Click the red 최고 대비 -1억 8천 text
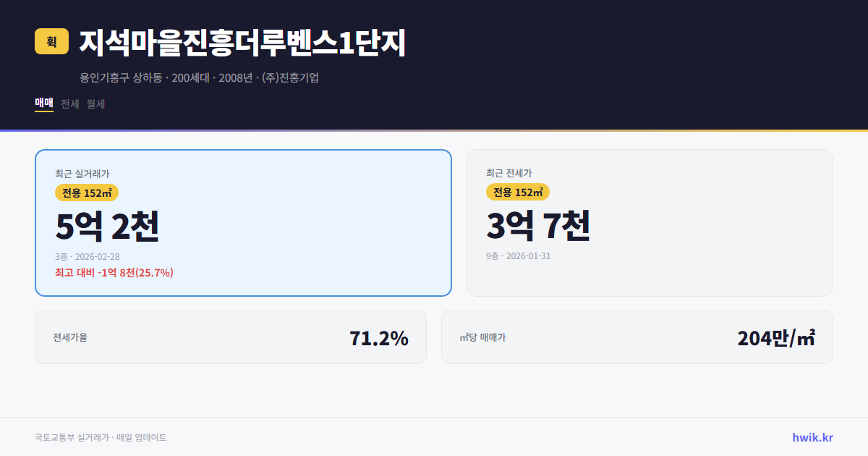 tap(114, 274)
